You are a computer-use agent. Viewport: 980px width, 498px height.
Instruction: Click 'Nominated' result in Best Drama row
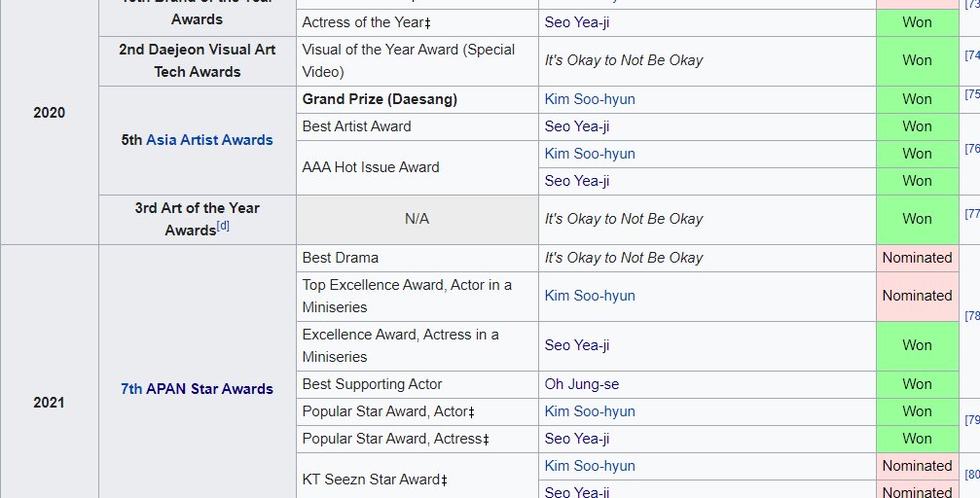917,258
